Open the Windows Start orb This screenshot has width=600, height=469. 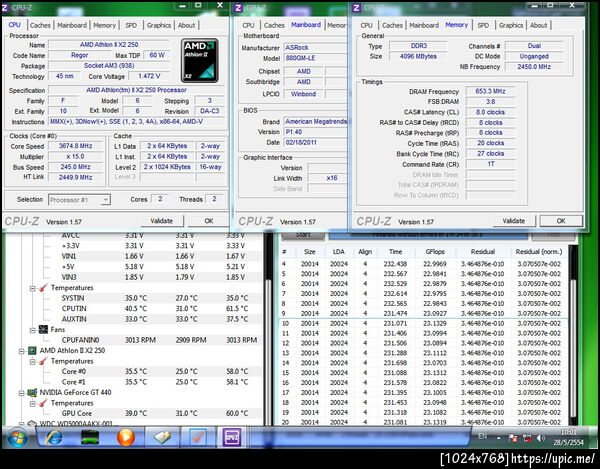(17, 437)
